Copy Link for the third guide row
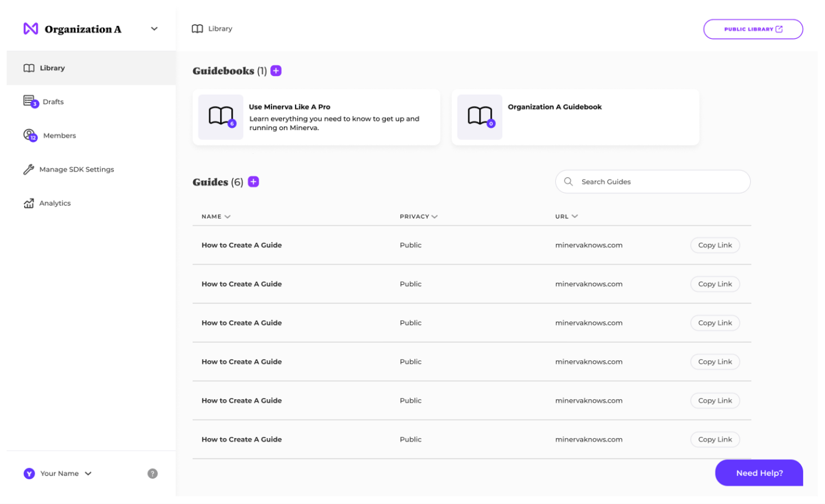 click(715, 323)
